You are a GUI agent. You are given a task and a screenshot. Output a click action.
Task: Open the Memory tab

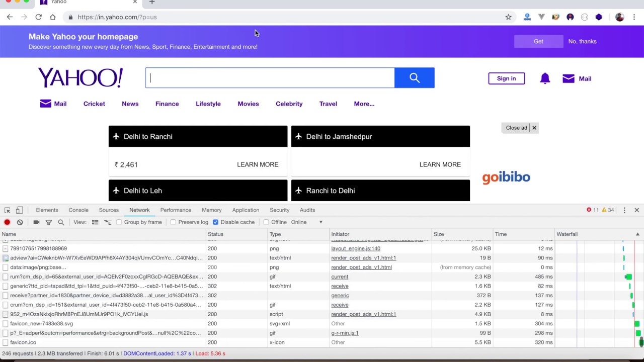(212, 210)
